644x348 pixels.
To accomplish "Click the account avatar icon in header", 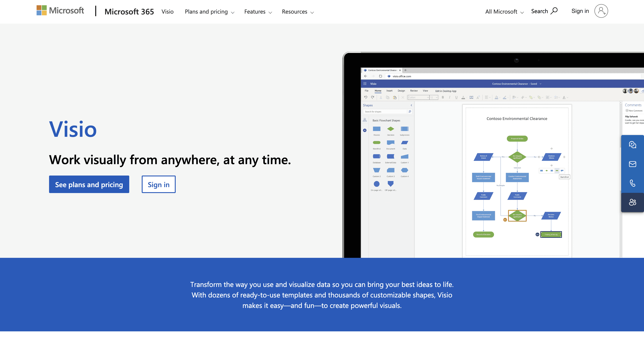I will click(x=601, y=11).
